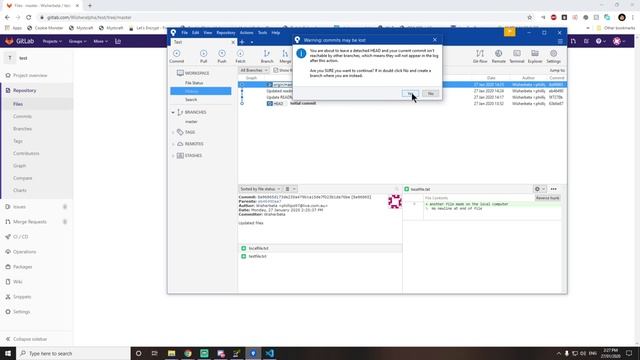Open the diff settings gear dropdown
Viewport: 640px width, 360px height.
point(540,189)
